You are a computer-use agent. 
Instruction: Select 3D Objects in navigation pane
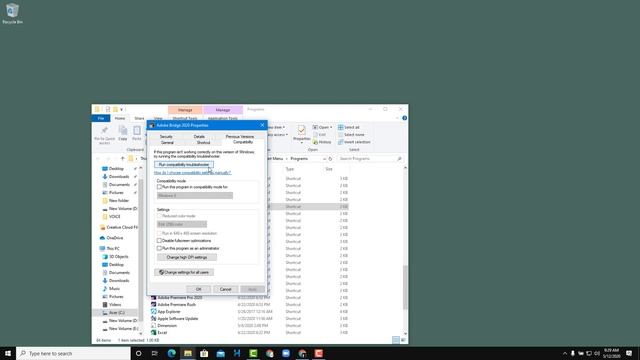point(115,257)
